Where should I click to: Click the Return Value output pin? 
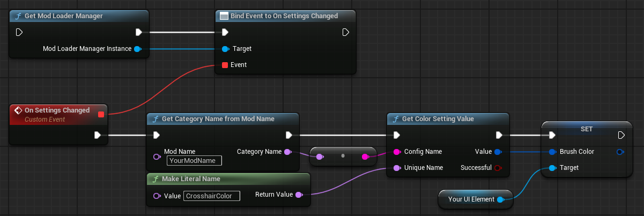[x=299, y=195]
